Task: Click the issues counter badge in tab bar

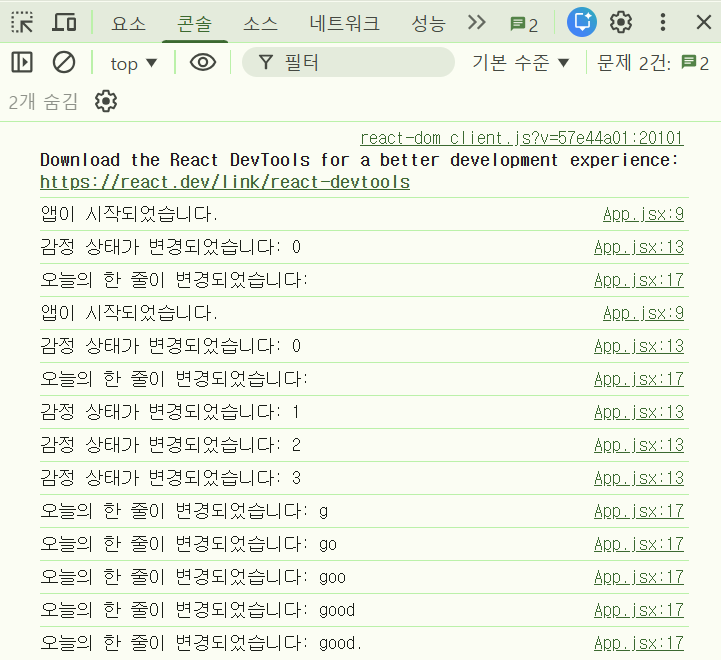Action: 524,24
